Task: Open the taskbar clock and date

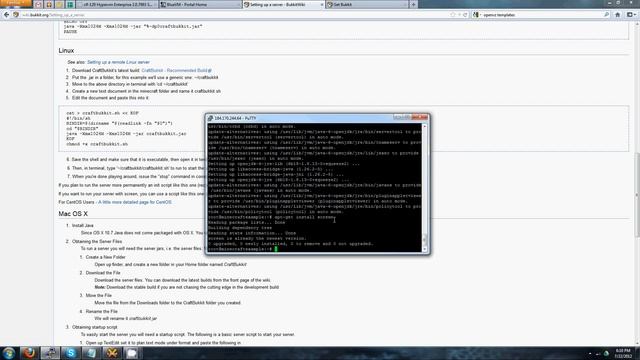Action: [623, 353]
